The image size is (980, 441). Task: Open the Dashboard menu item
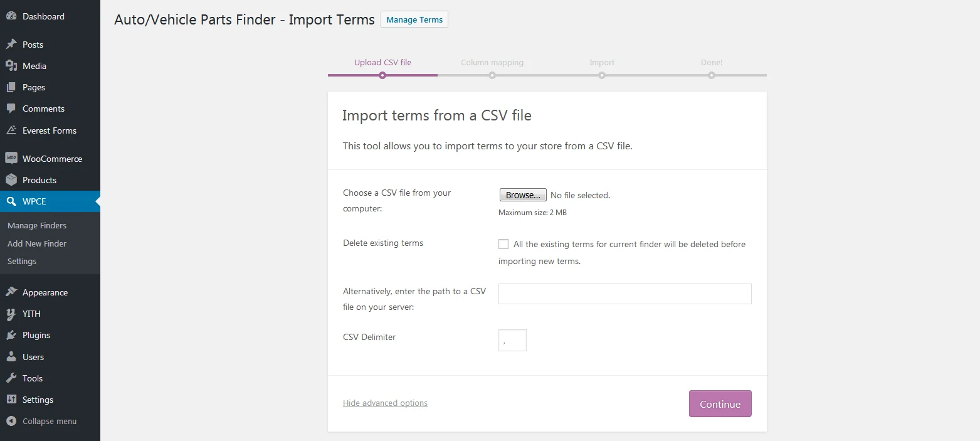click(x=43, y=16)
